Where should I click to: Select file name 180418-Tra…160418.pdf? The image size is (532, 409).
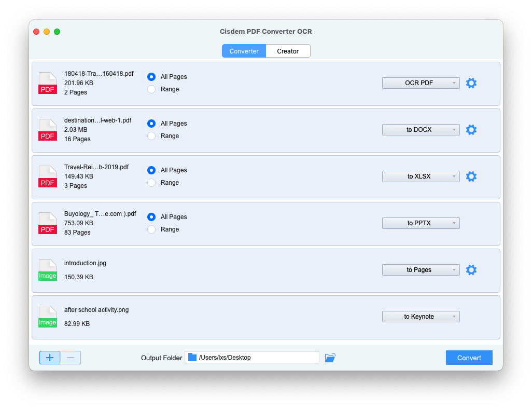point(99,74)
